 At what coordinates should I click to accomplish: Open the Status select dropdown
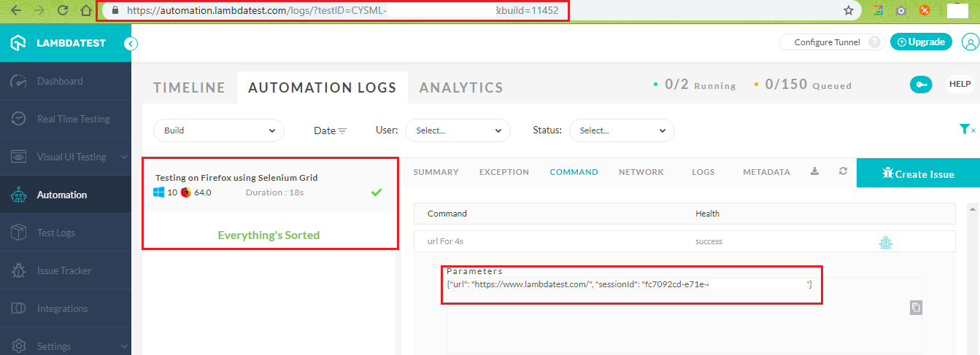(621, 130)
